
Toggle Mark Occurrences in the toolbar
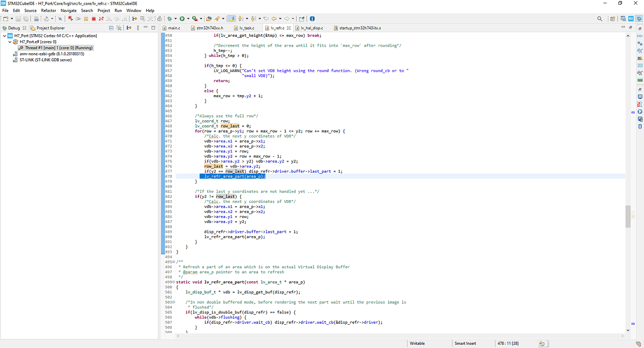pyautogui.click(x=231, y=19)
